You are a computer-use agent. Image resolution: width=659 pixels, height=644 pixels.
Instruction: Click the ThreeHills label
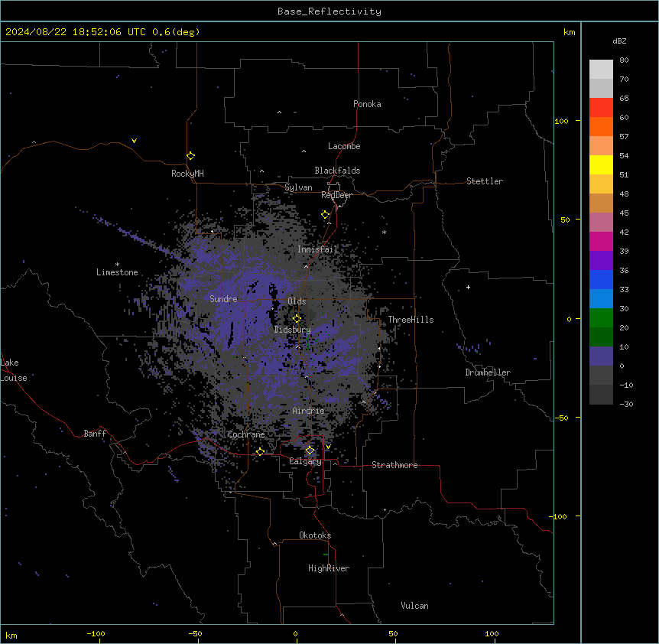tap(411, 320)
